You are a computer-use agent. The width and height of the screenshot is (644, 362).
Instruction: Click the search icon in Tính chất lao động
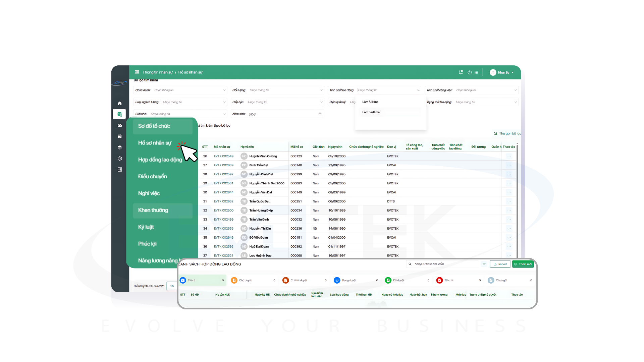tap(419, 90)
